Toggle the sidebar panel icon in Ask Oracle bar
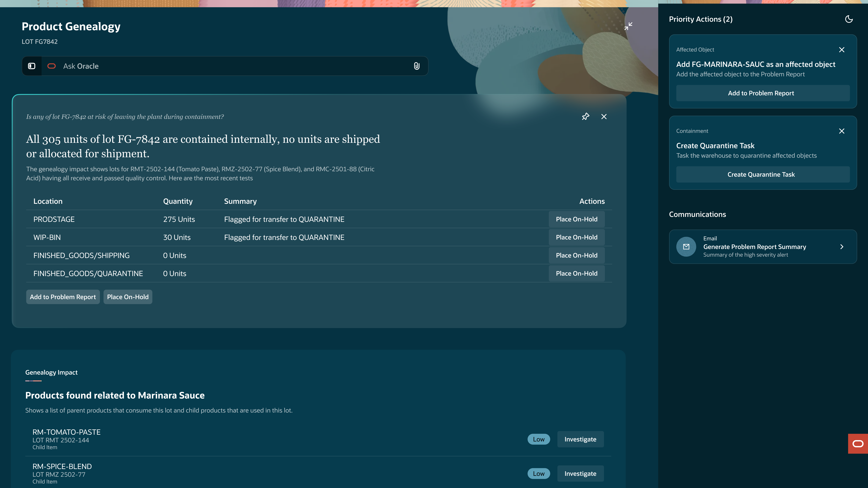Image resolution: width=868 pixels, height=488 pixels. pyautogui.click(x=32, y=66)
